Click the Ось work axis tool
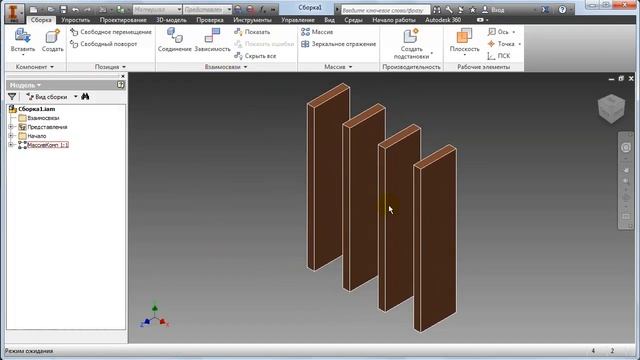 click(499, 32)
